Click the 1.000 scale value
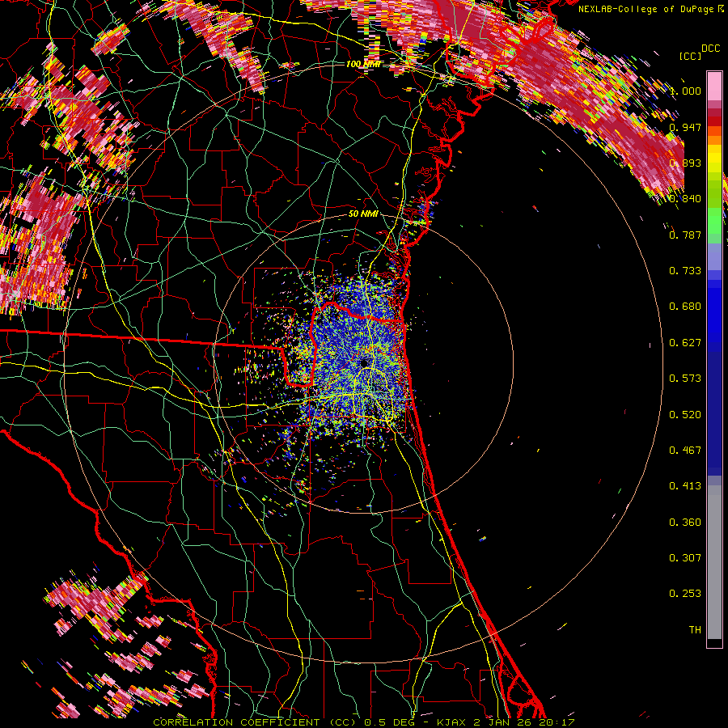The width and height of the screenshot is (728, 728). click(x=686, y=91)
